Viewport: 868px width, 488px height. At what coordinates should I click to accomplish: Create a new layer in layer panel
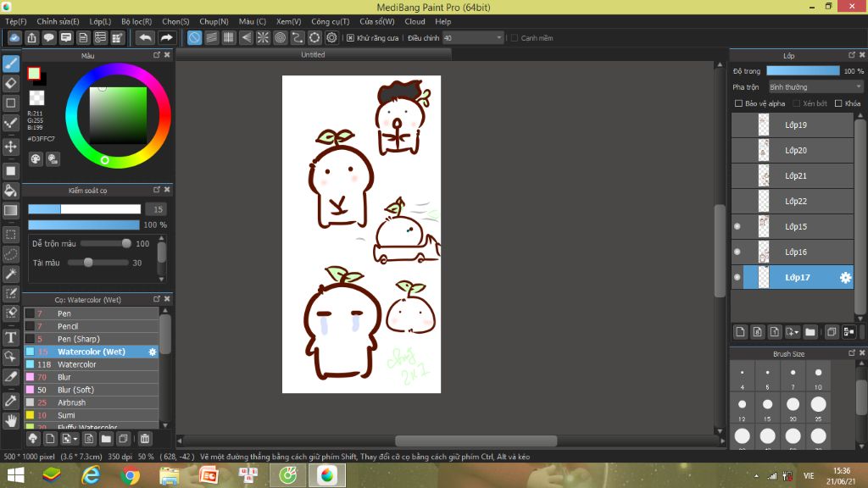pos(740,332)
